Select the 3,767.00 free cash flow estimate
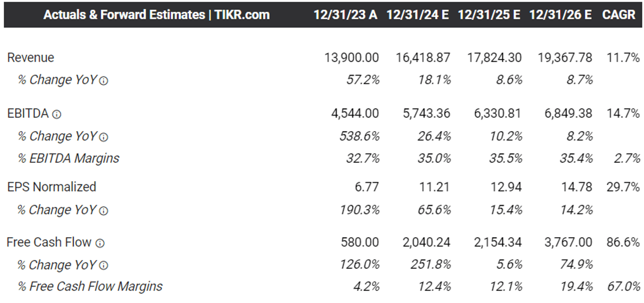Screen dimensions: 644x303 tap(568, 242)
